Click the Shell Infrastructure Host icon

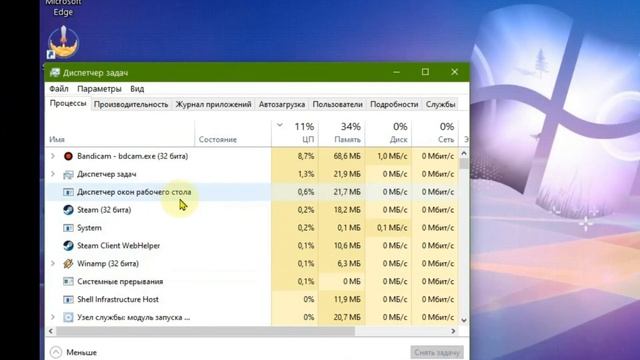[x=68, y=300]
